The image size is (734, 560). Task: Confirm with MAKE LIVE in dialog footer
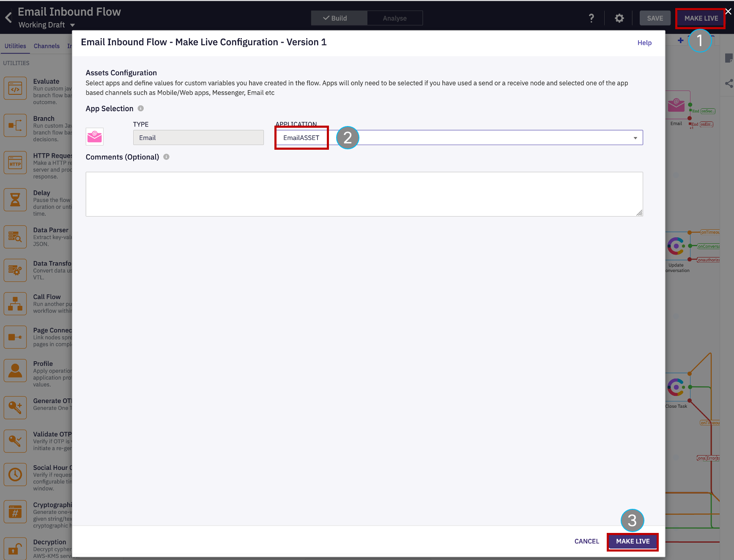(633, 541)
